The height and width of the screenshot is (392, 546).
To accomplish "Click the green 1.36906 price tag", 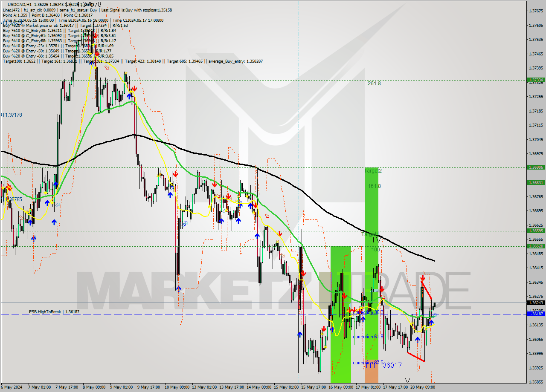I will tap(536, 167).
